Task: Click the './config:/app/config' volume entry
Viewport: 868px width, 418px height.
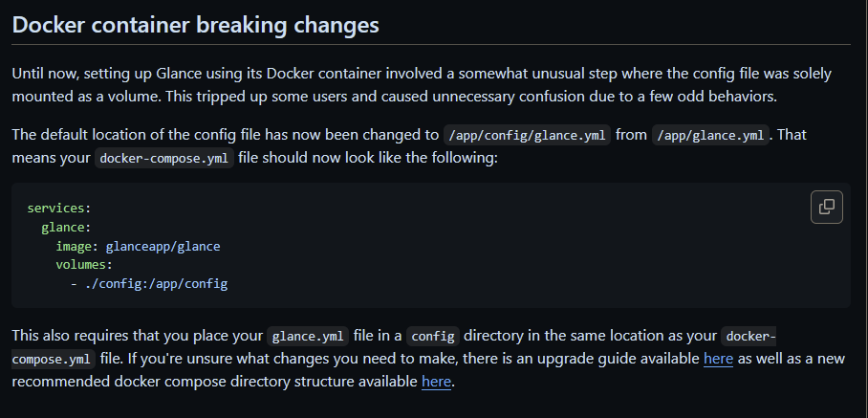Action: click(156, 284)
